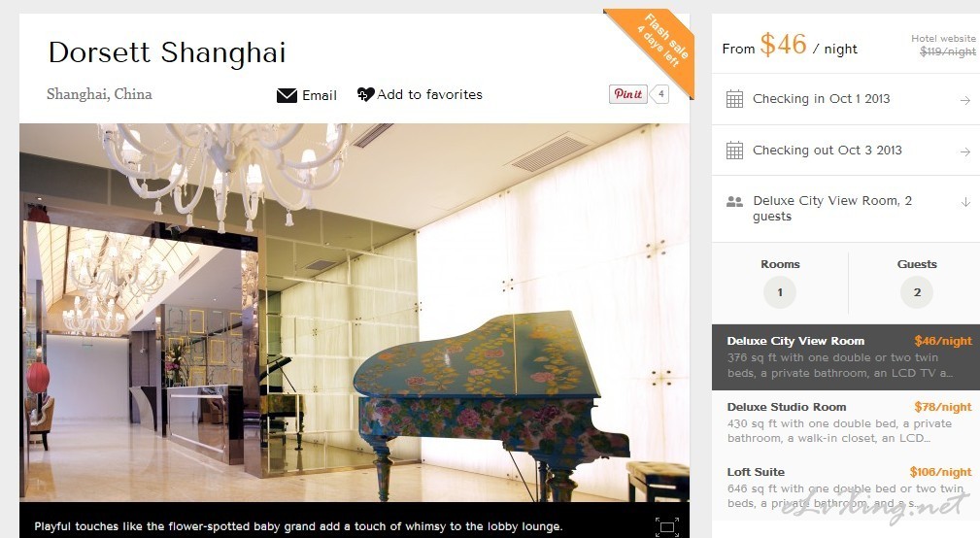Change the Rooms count of 1
Image resolution: width=980 pixels, height=538 pixels.
779,291
